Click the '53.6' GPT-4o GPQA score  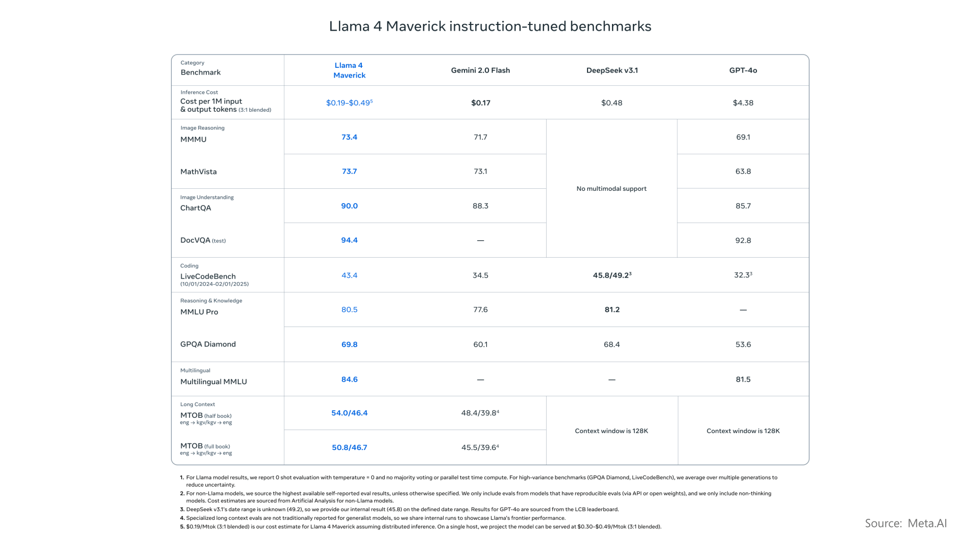(x=743, y=345)
